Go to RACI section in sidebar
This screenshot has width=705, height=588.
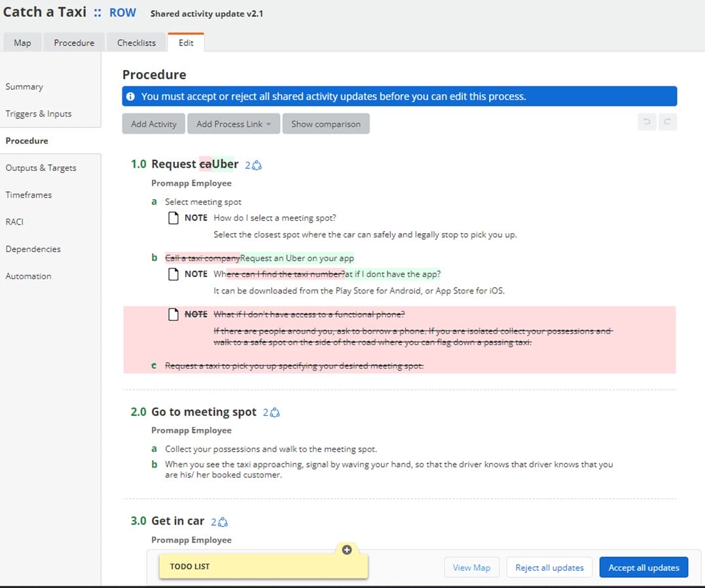coord(14,222)
